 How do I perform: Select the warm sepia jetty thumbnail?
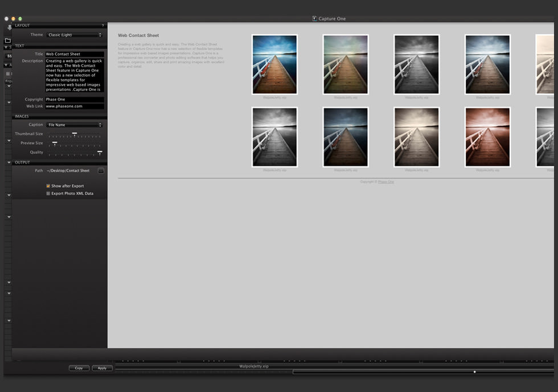coord(416,137)
